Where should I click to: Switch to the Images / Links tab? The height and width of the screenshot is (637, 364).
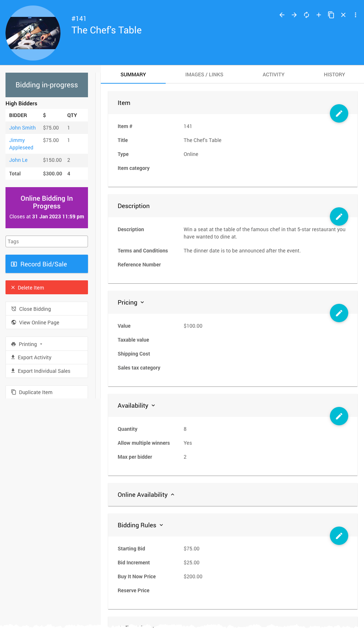click(x=204, y=74)
